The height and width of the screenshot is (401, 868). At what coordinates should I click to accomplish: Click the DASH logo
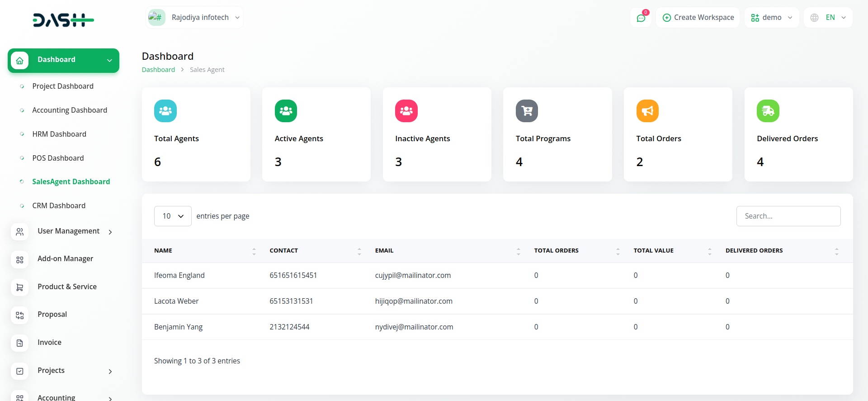click(63, 20)
